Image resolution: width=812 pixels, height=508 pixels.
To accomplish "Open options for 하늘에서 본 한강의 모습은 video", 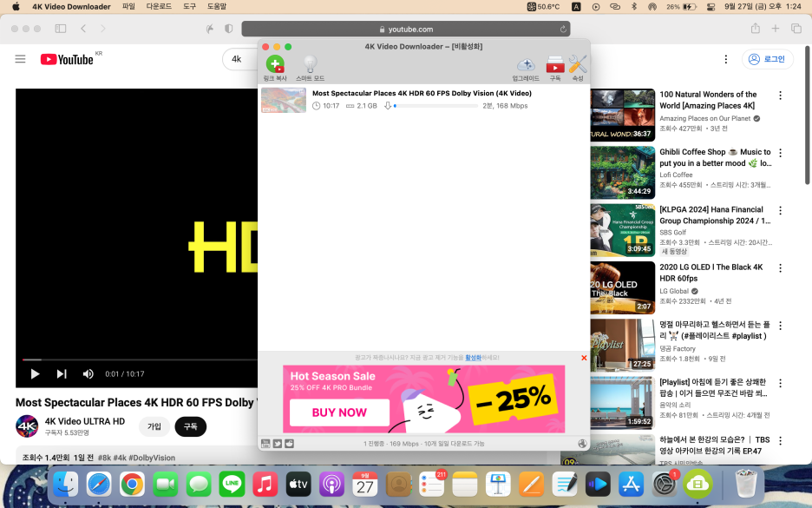I will [x=780, y=440].
